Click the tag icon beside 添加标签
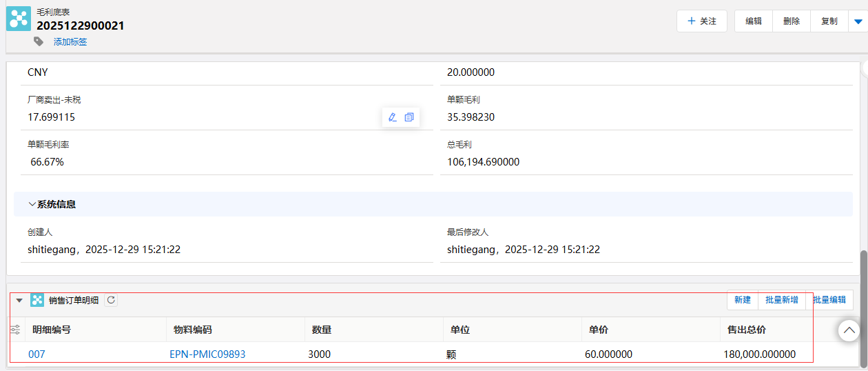This screenshot has width=868, height=371. (x=39, y=41)
